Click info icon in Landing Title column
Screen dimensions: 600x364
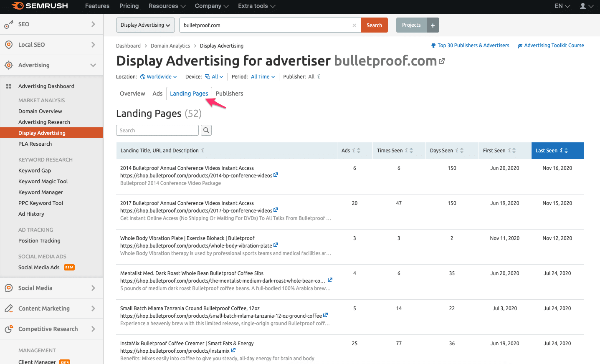click(x=203, y=150)
